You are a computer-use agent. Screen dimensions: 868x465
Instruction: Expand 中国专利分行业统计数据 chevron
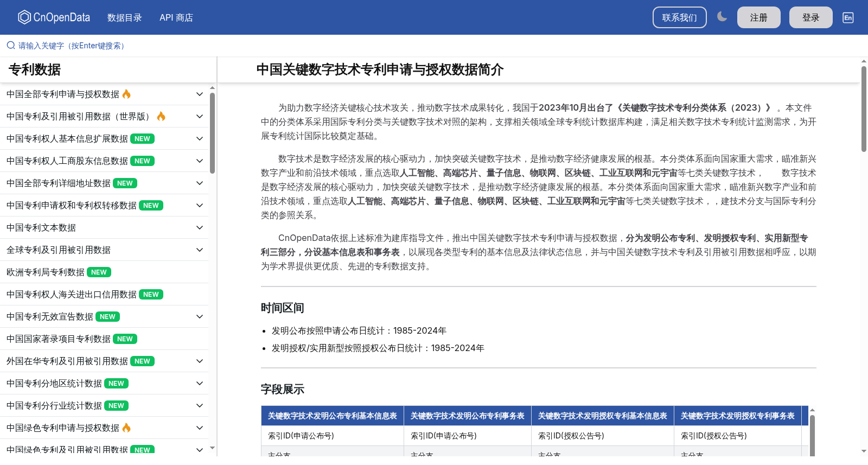[x=200, y=405]
